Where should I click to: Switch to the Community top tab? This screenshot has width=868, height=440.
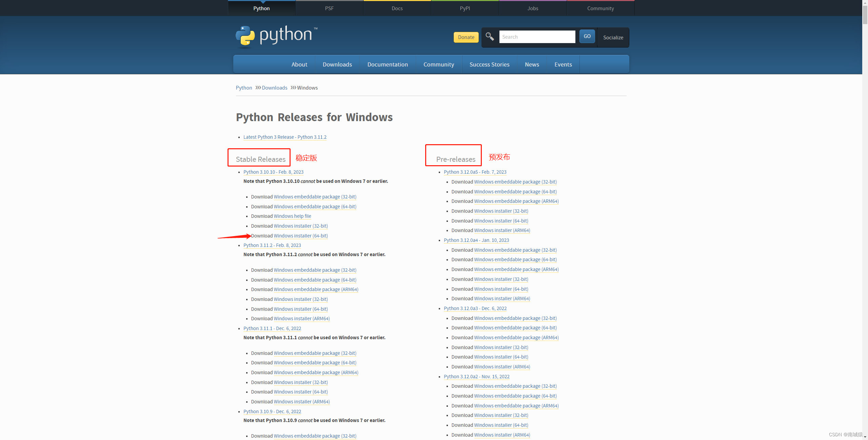pos(600,8)
